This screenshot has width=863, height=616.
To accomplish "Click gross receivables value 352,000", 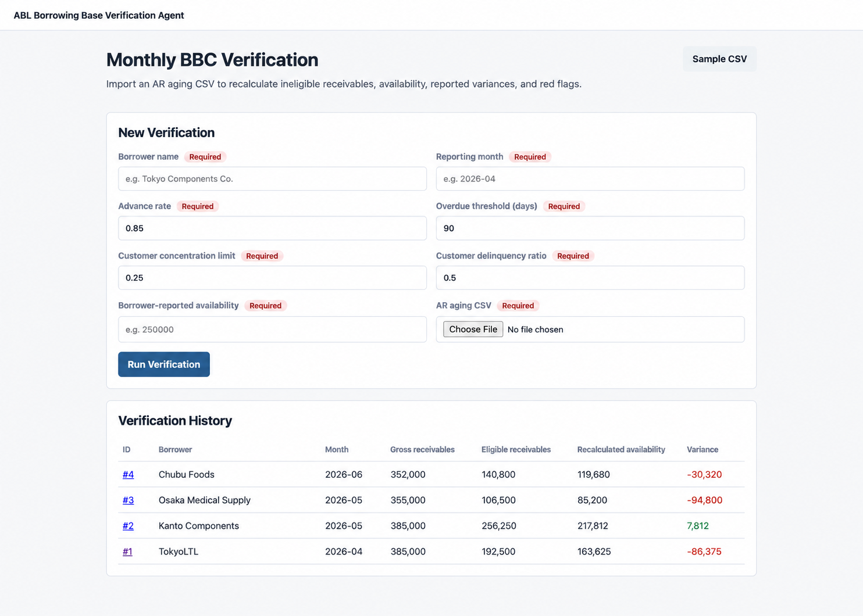I will pyautogui.click(x=408, y=474).
